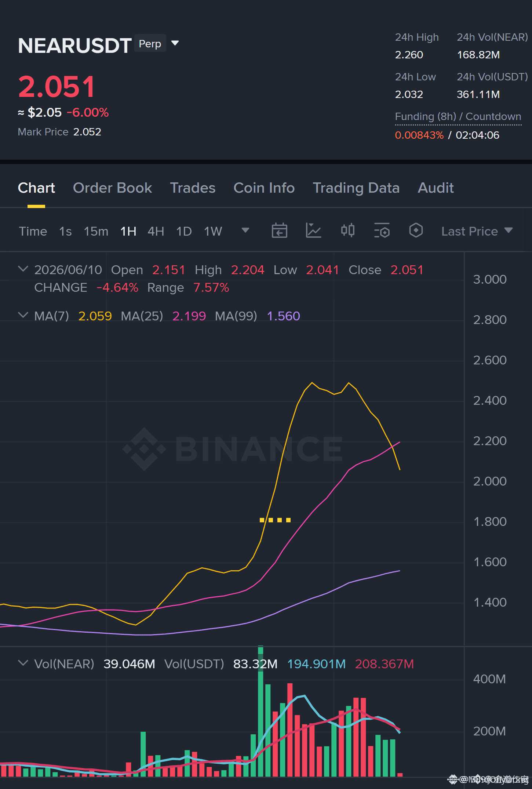This screenshot has width=532, height=789.
Task: Click the 3.000 price axis label
Action: click(x=490, y=279)
